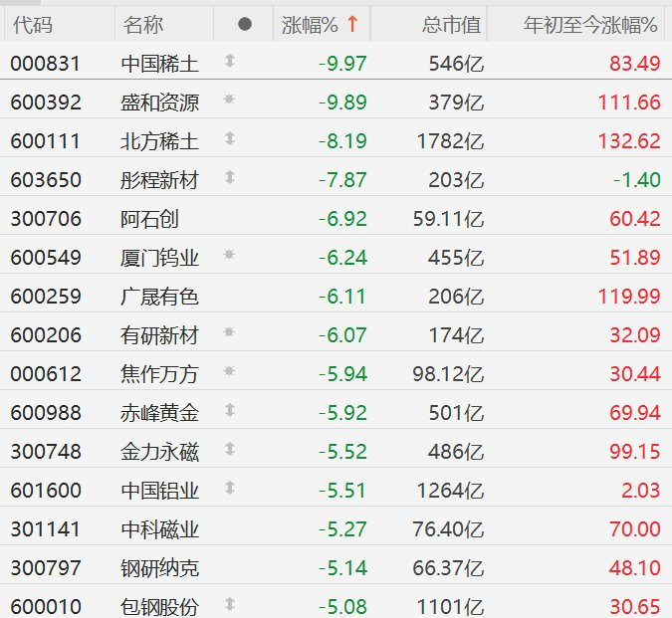672x618 pixels.
Task: Click stock code 600988
Action: [46, 413]
